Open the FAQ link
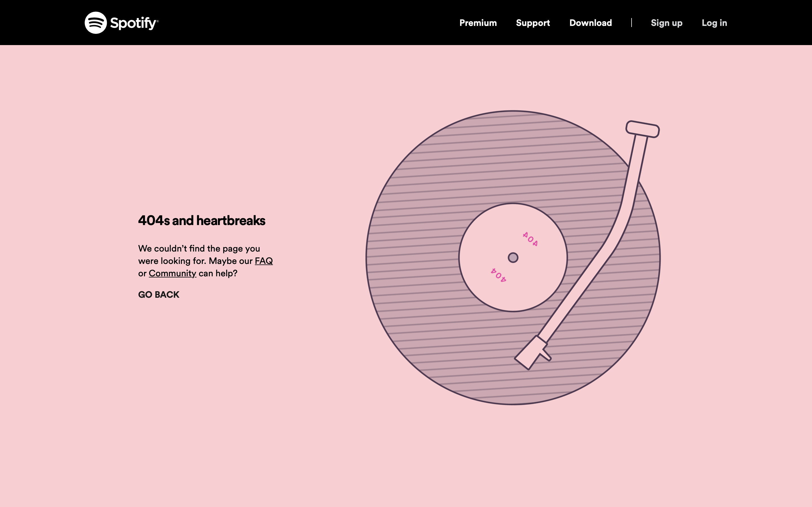This screenshot has width=812, height=507. click(x=264, y=261)
